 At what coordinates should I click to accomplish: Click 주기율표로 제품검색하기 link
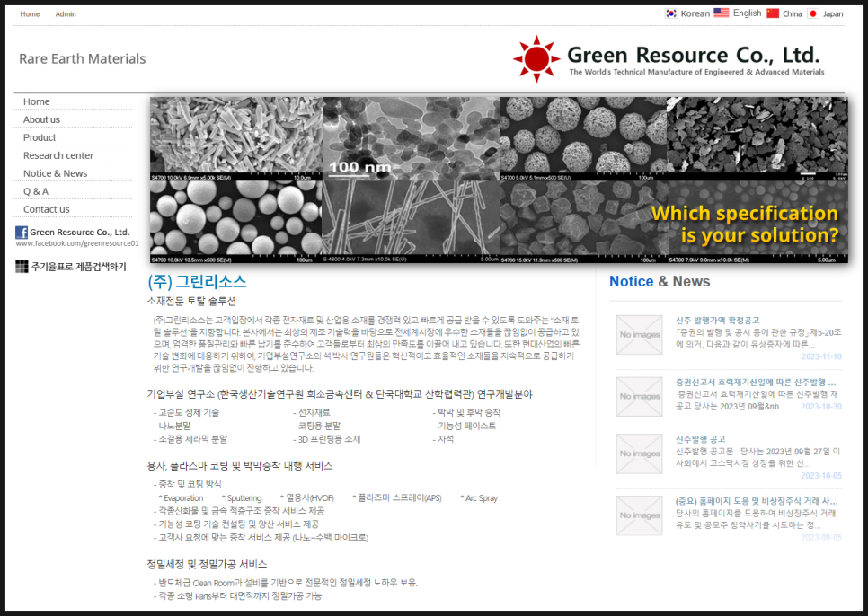point(78,267)
